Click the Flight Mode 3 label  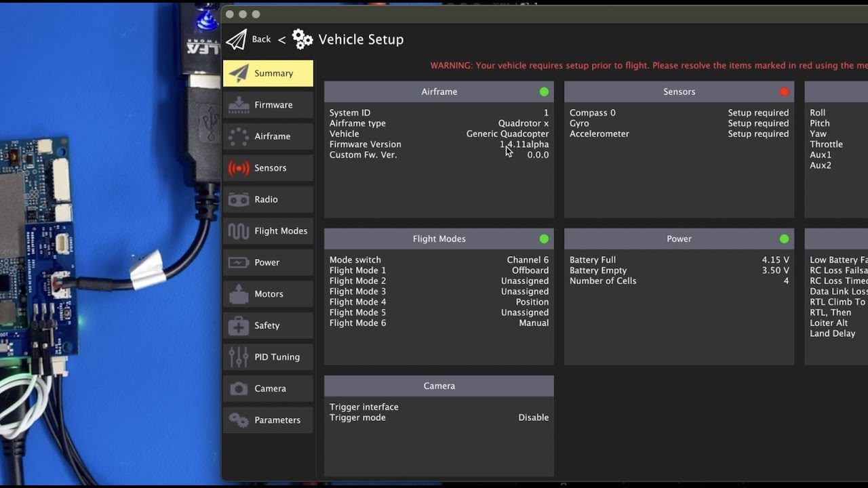tap(357, 291)
